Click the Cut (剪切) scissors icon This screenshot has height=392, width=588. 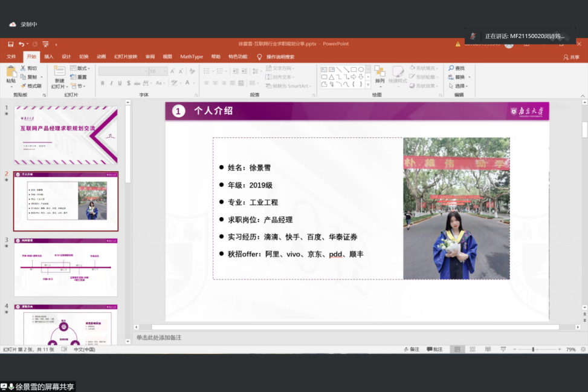pyautogui.click(x=24, y=68)
